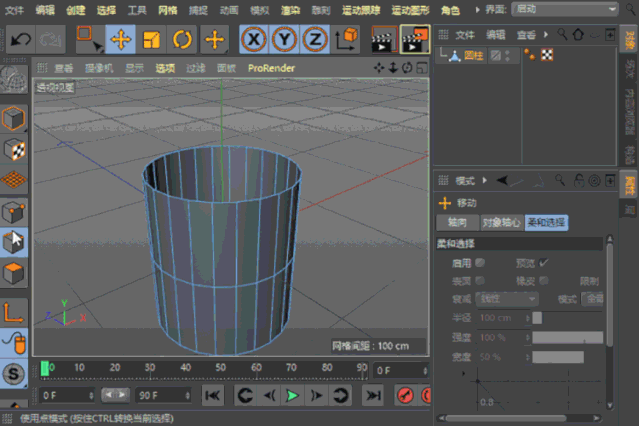Select the Rotate tool icon
The width and height of the screenshot is (639, 426).
[183, 40]
